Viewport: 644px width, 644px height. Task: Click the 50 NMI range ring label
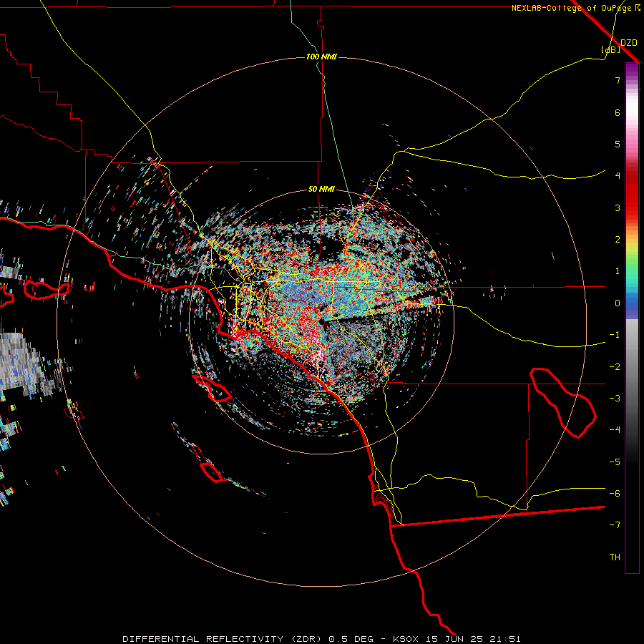321,190
